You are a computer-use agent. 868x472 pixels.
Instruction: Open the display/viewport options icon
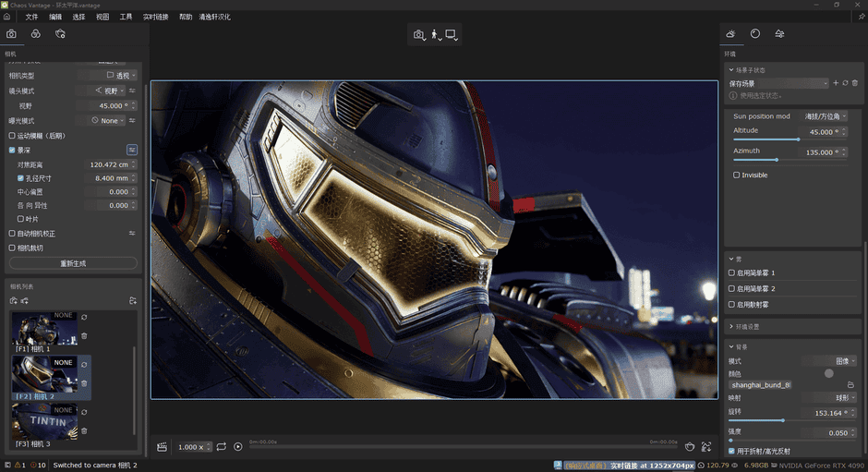(452, 35)
